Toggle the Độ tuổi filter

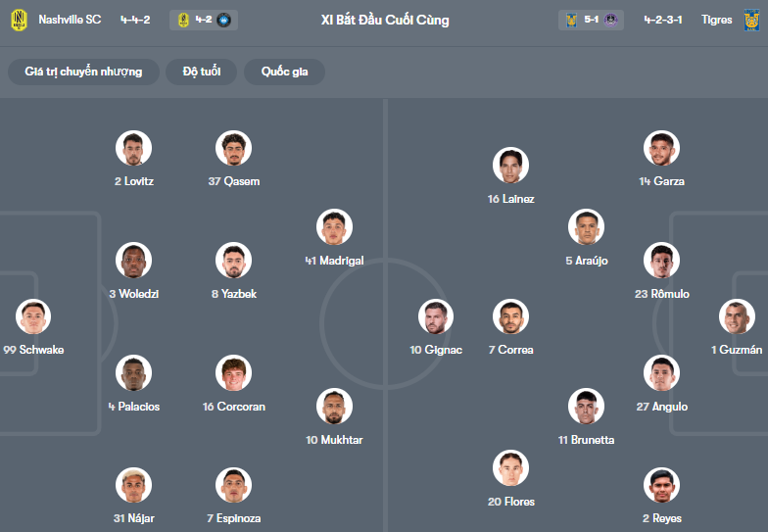click(x=202, y=72)
